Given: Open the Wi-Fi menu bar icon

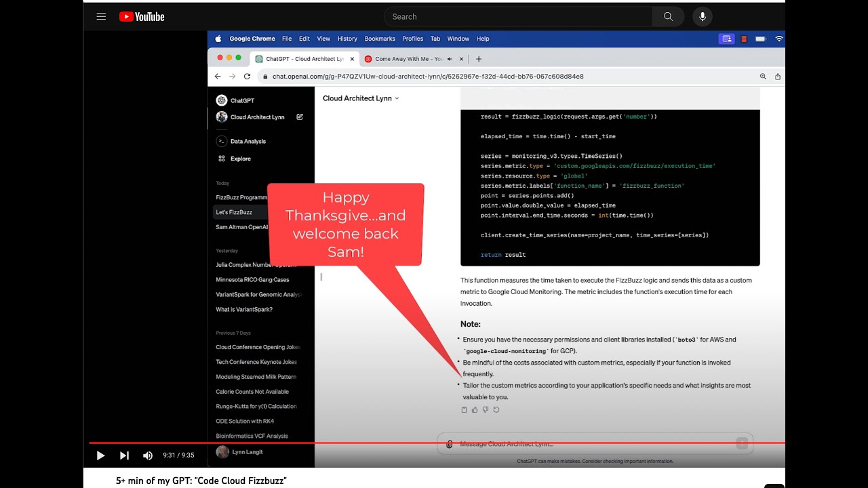Looking at the screenshot, I should pos(779,39).
